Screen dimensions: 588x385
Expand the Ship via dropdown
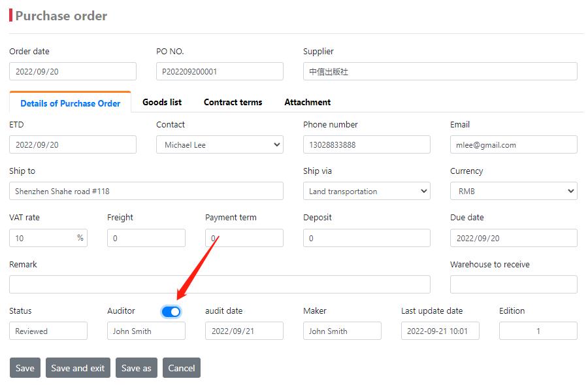pos(367,191)
